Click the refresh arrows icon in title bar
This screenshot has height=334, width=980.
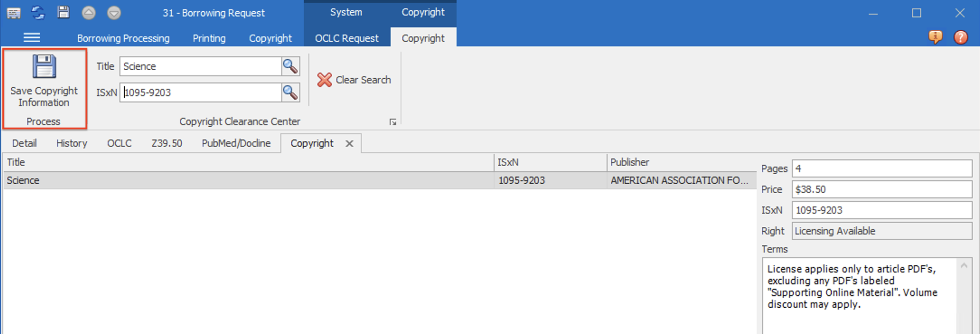38,13
